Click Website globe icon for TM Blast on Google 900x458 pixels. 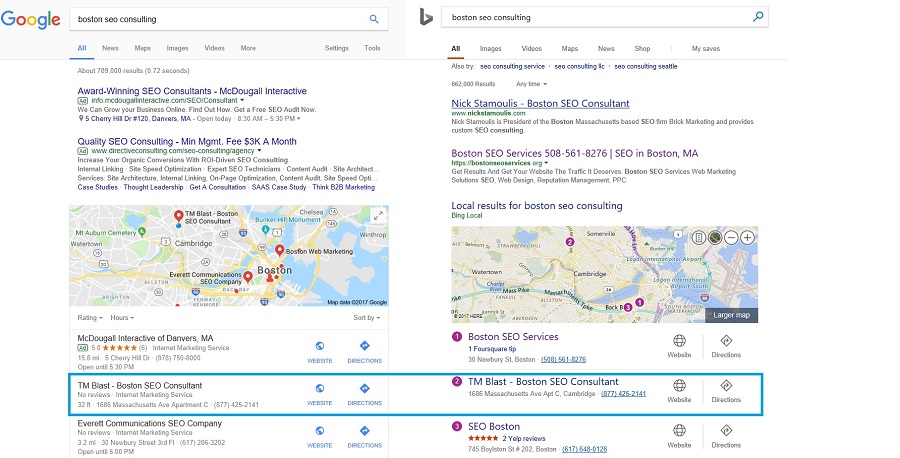click(x=320, y=388)
